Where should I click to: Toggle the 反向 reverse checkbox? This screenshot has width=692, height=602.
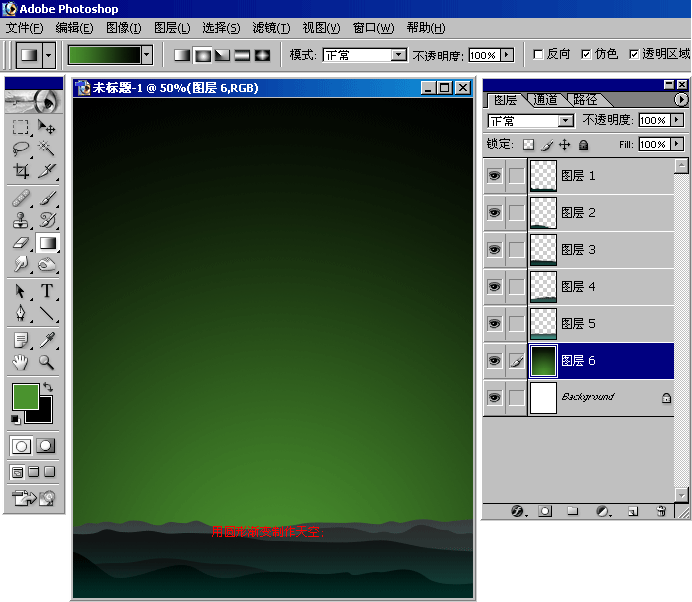538,54
